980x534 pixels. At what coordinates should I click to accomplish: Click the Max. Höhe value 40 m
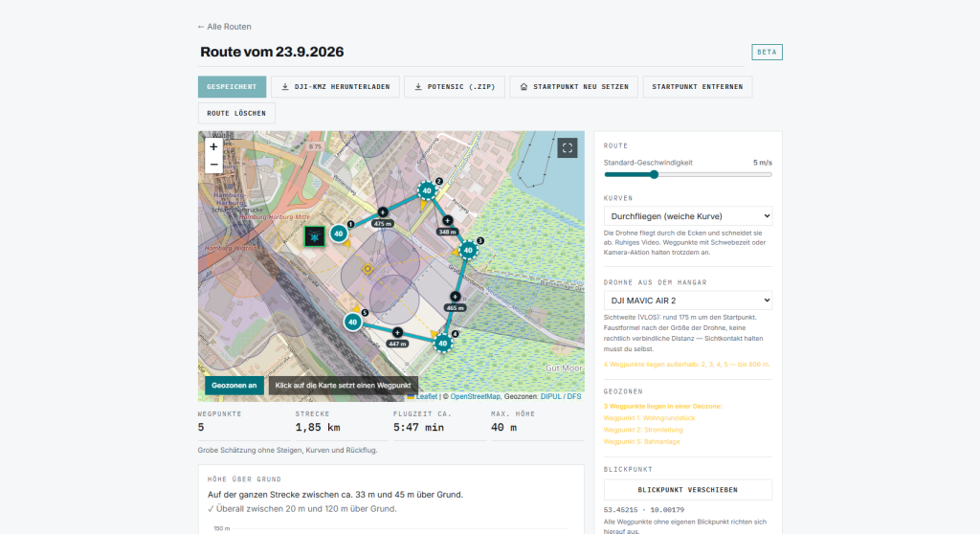[503, 428]
